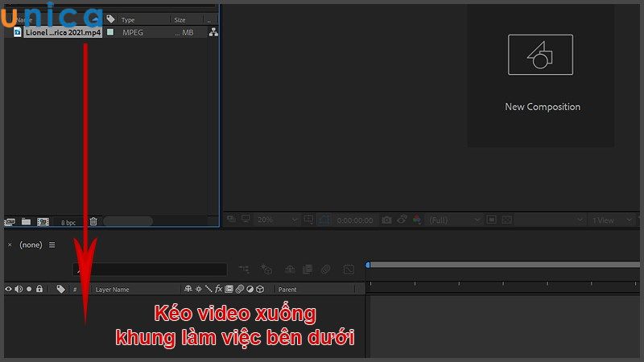Click the shy switch column icon
The height and width of the screenshot is (362, 644).
point(188,289)
